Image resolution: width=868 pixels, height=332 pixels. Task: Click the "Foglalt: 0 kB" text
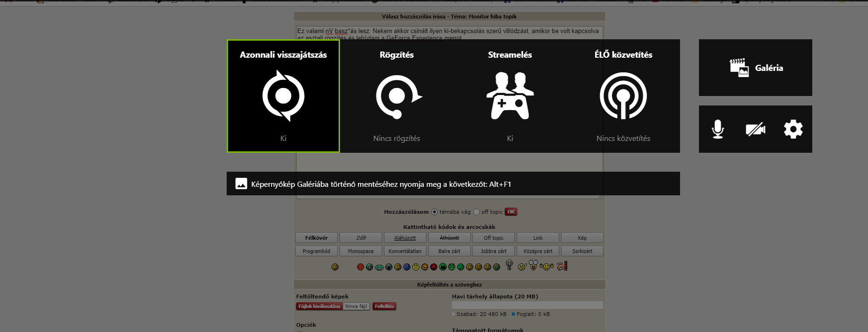(x=533, y=314)
